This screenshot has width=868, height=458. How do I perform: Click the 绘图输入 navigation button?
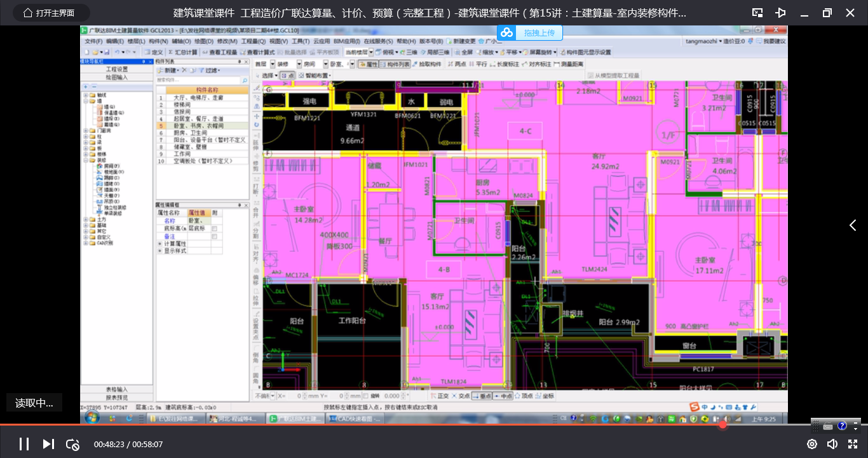coord(116,77)
